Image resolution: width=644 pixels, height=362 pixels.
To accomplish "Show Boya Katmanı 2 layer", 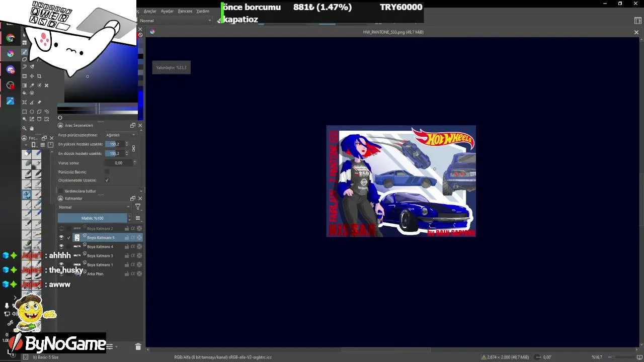I will (61, 228).
